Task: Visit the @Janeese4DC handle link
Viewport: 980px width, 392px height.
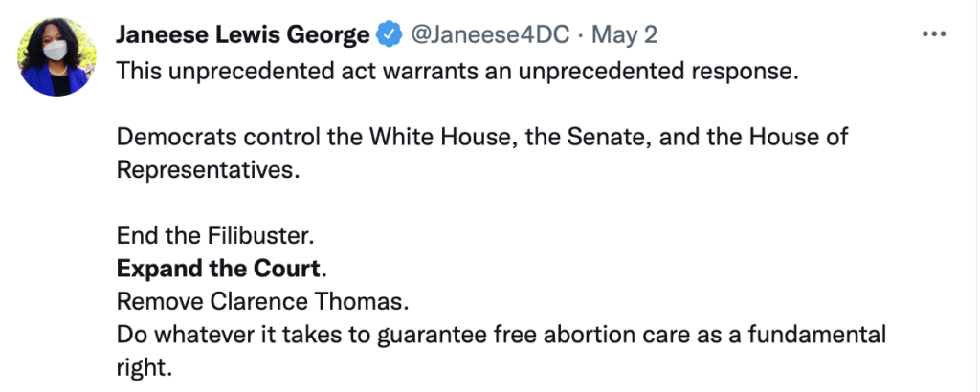Action: click(x=490, y=36)
